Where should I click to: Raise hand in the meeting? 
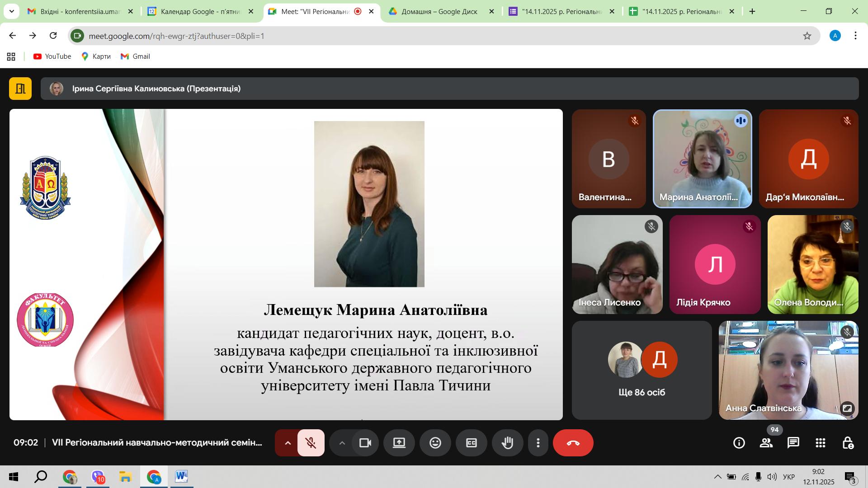(507, 443)
